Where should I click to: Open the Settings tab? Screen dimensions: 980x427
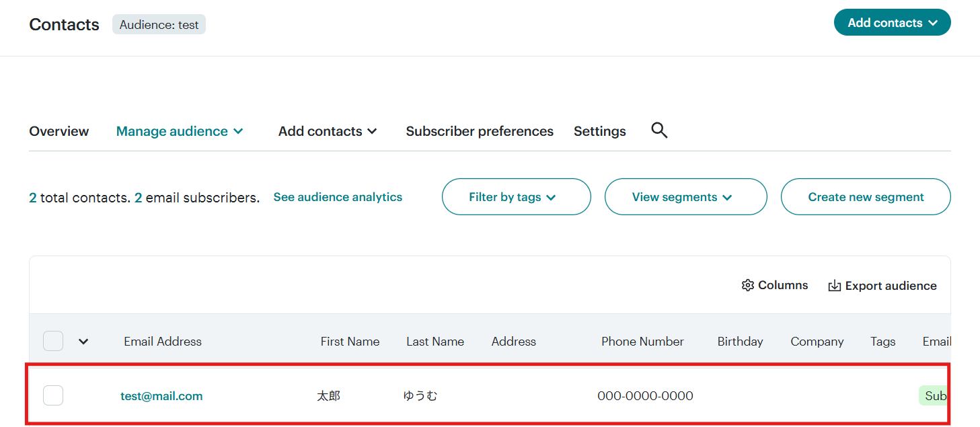tap(599, 131)
